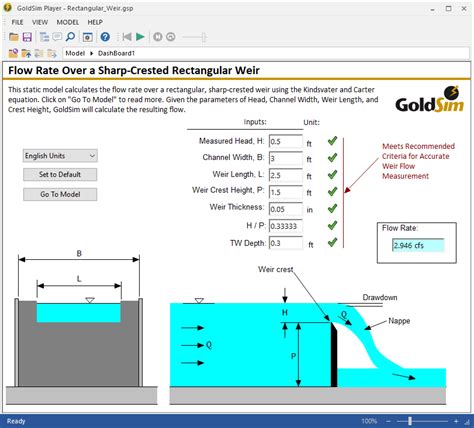
Task: Click the Set to Default button
Action: [60, 174]
